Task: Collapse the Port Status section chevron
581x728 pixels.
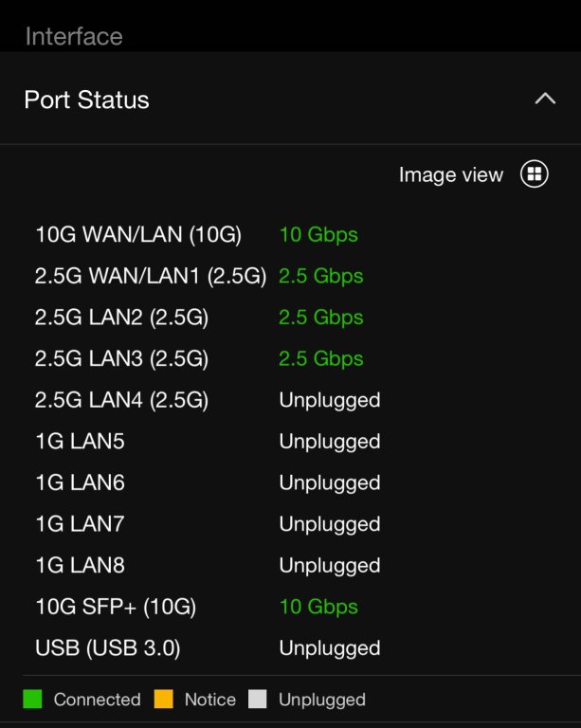Action: [x=545, y=99]
